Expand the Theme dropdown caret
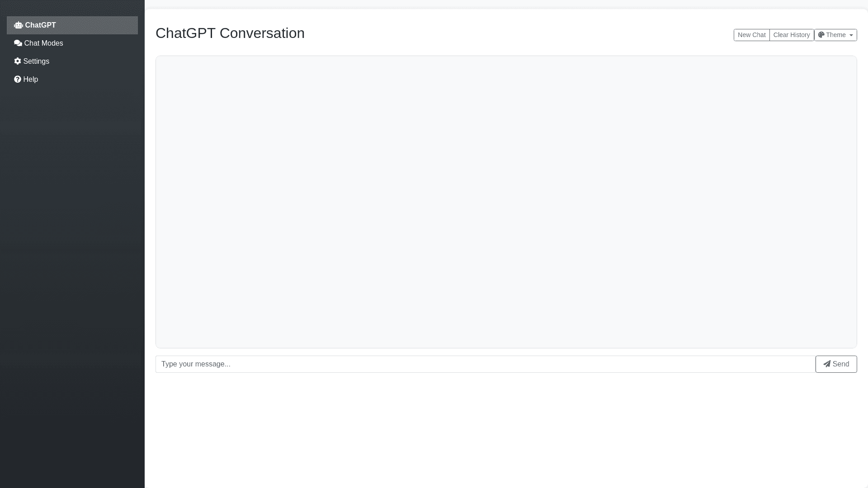The height and width of the screenshot is (488, 868). click(x=851, y=35)
